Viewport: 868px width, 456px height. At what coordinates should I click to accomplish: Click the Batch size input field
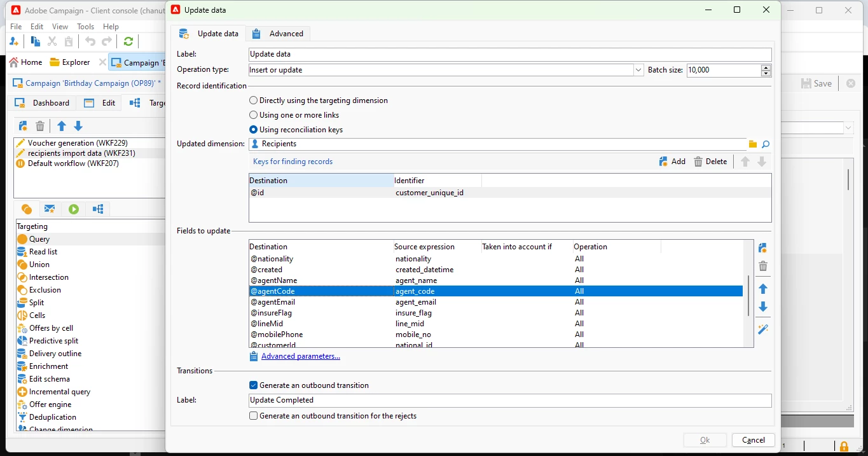pos(724,70)
